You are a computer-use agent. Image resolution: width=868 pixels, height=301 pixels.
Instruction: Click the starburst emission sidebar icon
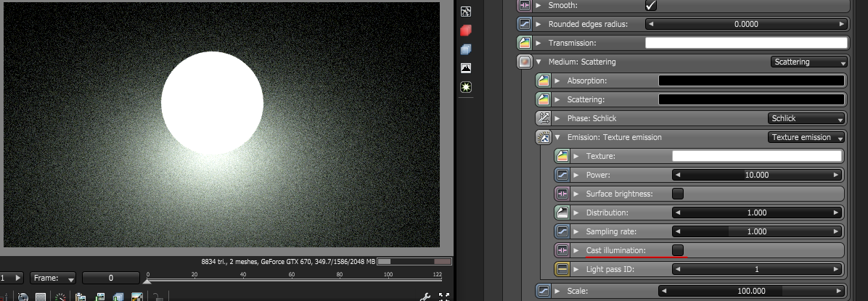pyautogui.click(x=465, y=87)
